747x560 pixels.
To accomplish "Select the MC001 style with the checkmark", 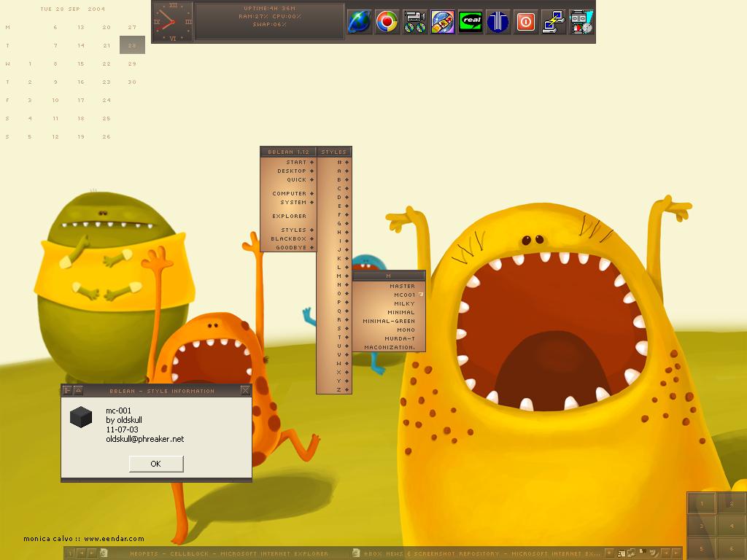I will coord(388,295).
